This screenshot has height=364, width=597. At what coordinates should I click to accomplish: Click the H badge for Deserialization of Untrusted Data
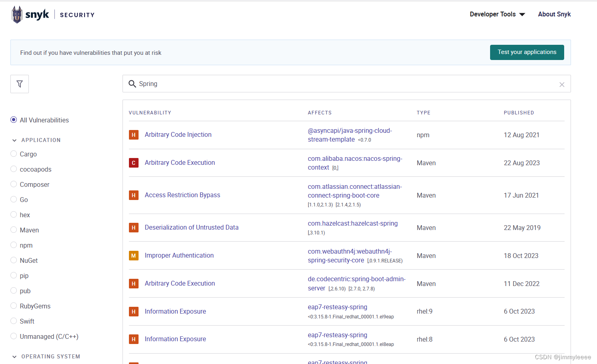tap(134, 228)
